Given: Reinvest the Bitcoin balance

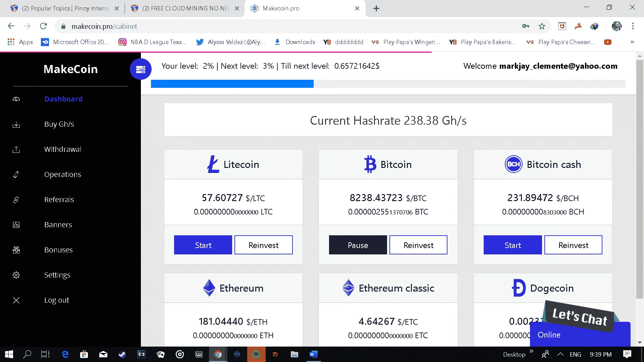Looking at the screenshot, I should click(418, 245).
